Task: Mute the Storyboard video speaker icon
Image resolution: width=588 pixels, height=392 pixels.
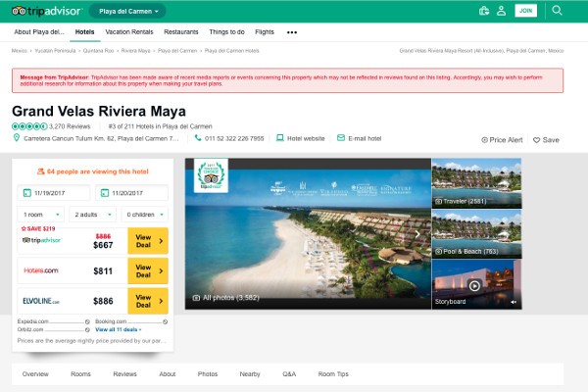Action: [514, 302]
